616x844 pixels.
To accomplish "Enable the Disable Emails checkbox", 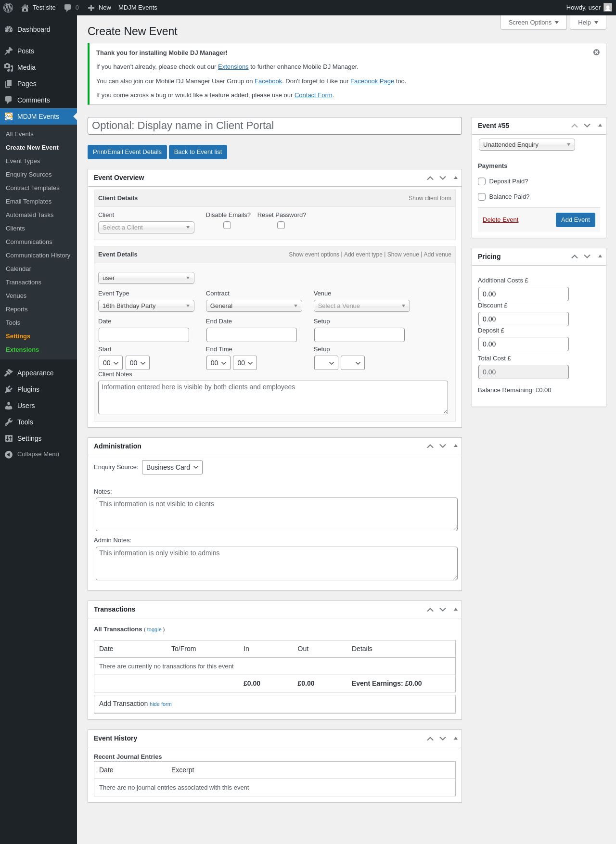I will click(x=227, y=225).
